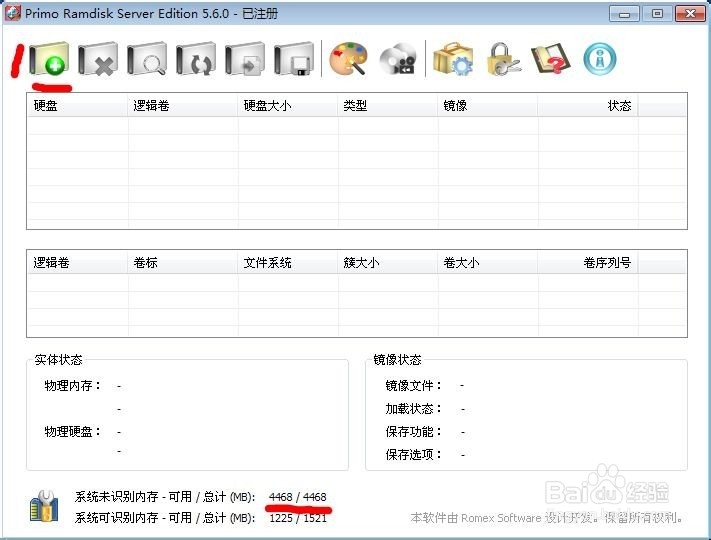This screenshot has width=711, height=540.
Task: Click the 文件系统 column header
Action: pos(287,263)
